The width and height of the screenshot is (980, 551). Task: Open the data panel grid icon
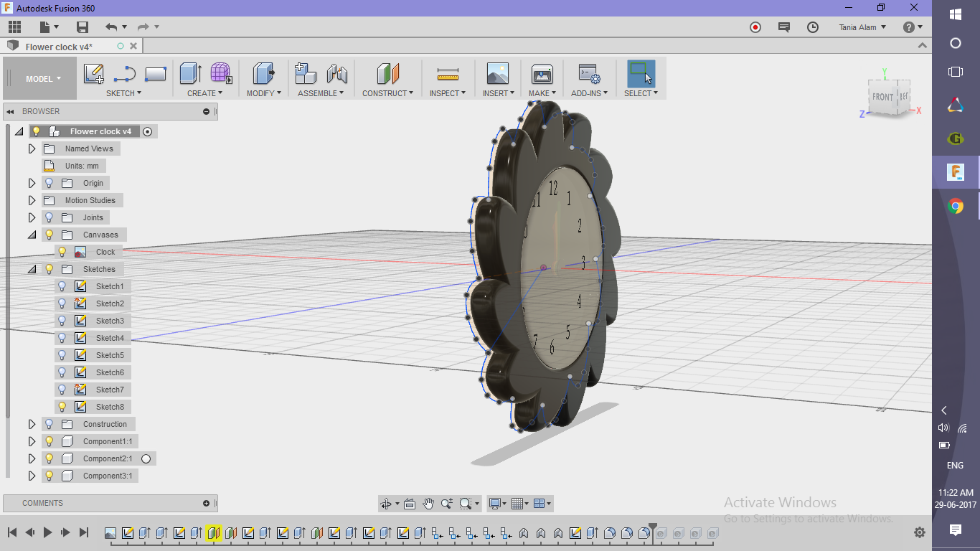point(14,27)
